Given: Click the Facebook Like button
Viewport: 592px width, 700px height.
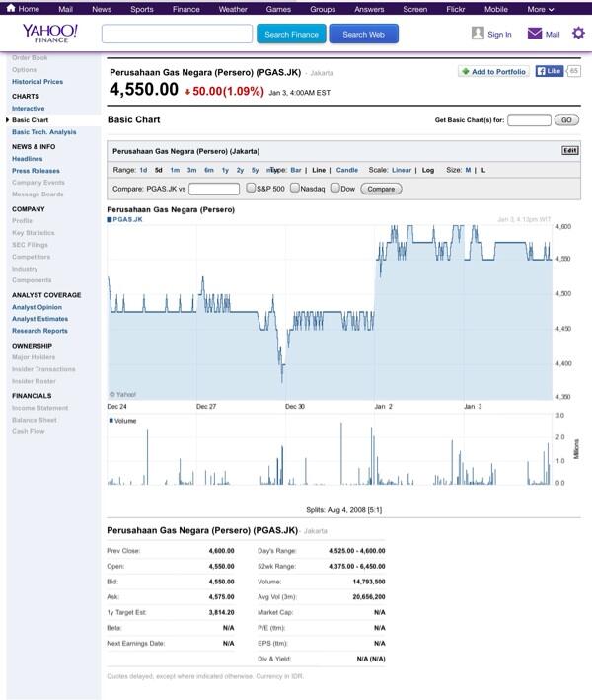Looking at the screenshot, I should (x=550, y=71).
